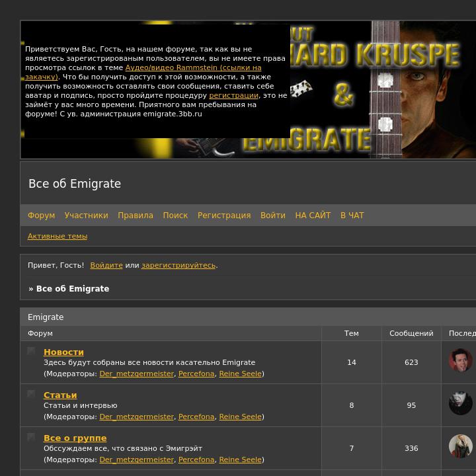Open the Форум menu item
The width and height of the screenshot is (476, 476).
(41, 216)
